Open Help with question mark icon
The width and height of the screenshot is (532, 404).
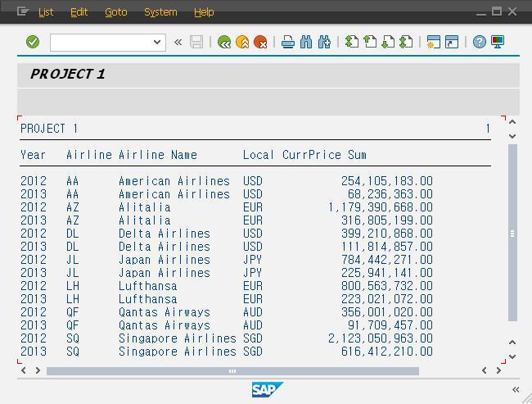(x=479, y=42)
